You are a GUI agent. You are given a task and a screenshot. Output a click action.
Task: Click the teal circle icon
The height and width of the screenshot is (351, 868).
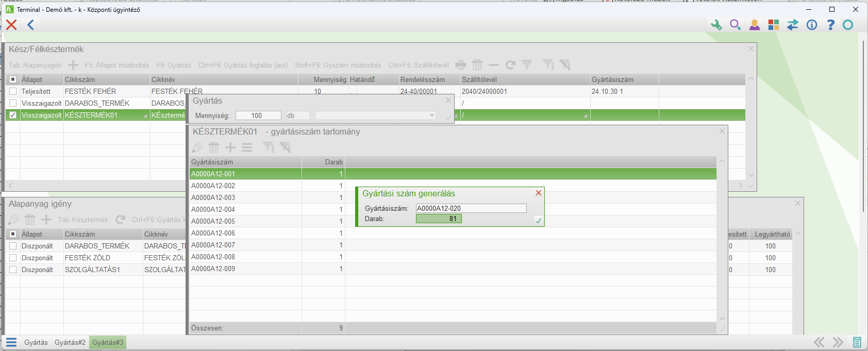tap(848, 25)
